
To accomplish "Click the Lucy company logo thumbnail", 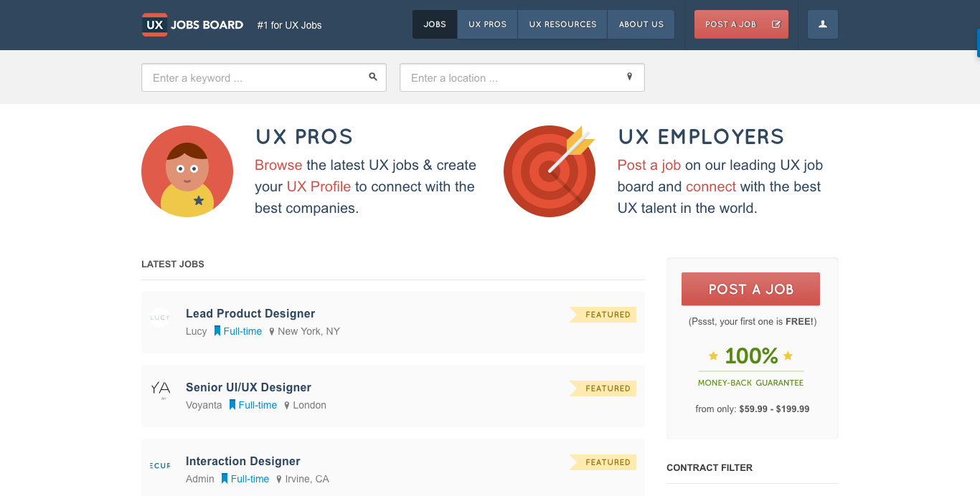I will pos(160,318).
